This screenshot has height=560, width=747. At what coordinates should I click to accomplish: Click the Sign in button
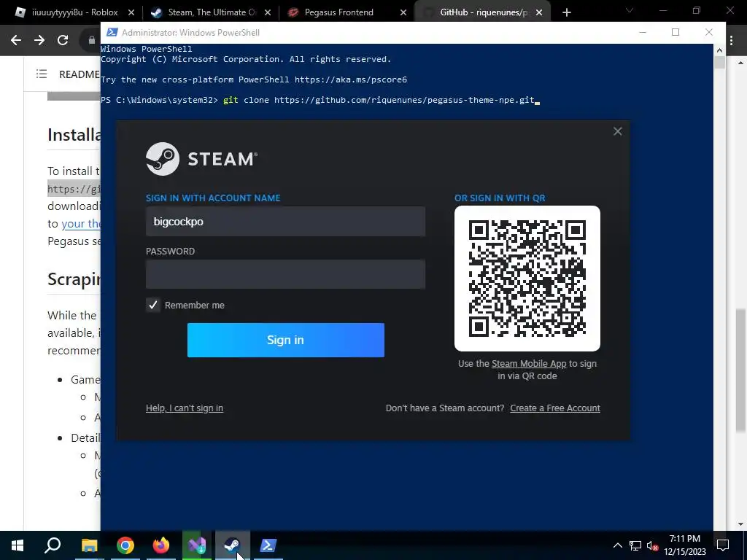pos(286,340)
